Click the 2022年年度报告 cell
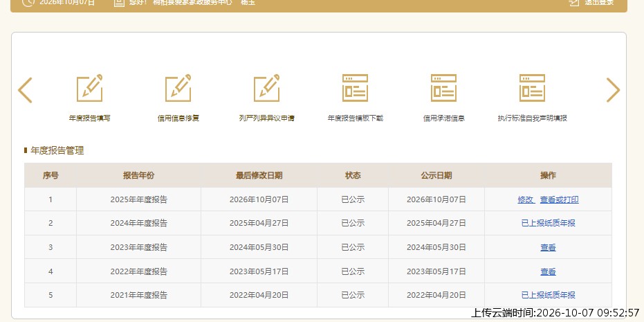This screenshot has width=644, height=322. (x=139, y=272)
